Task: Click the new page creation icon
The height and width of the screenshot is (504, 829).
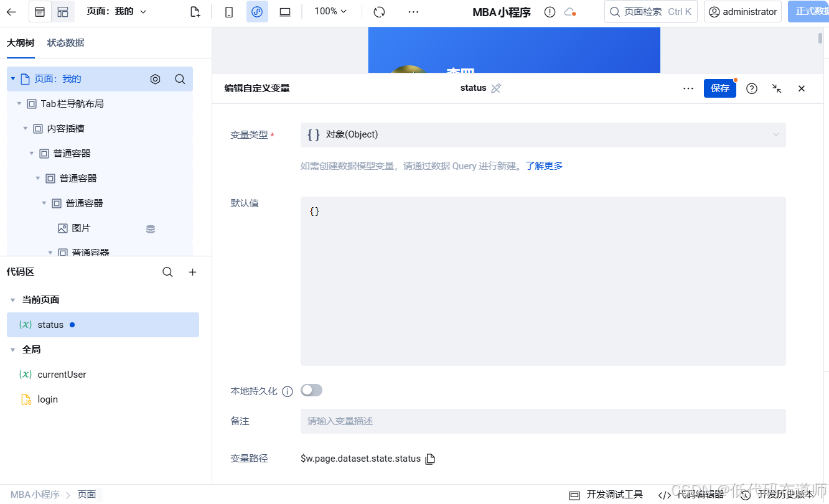Action: pos(194,11)
